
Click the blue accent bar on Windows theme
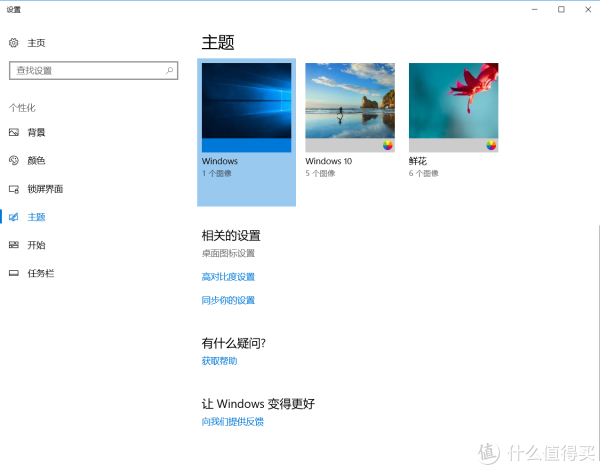pyautogui.click(x=246, y=145)
